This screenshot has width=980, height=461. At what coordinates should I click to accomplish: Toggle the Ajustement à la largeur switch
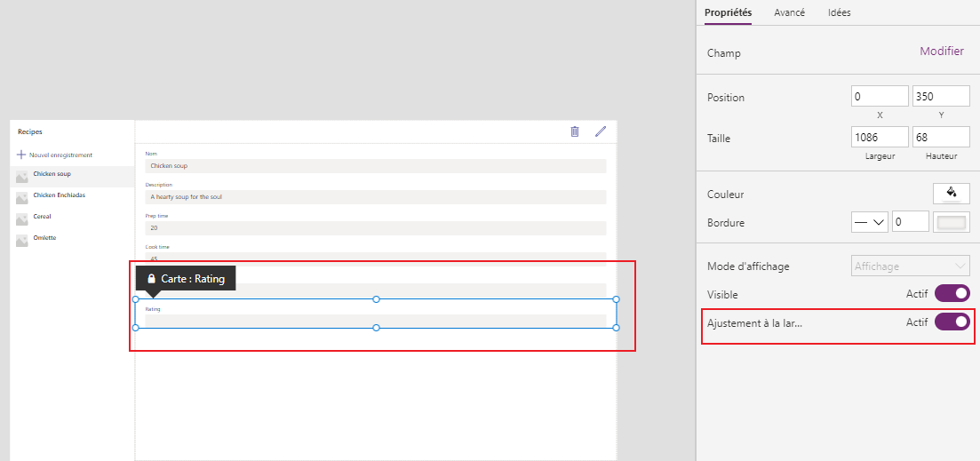pyautogui.click(x=952, y=322)
